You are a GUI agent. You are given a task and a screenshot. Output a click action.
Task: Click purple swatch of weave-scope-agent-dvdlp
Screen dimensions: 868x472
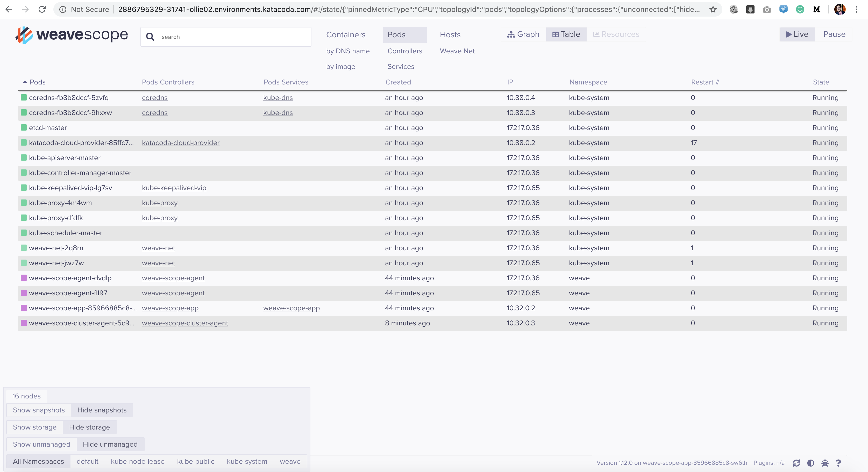click(24, 278)
